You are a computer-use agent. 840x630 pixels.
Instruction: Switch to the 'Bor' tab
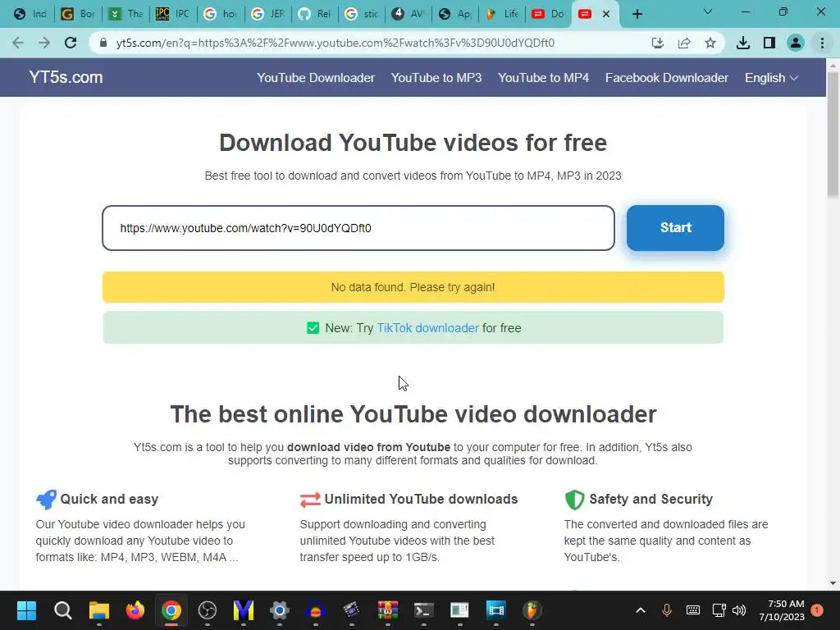tap(78, 14)
